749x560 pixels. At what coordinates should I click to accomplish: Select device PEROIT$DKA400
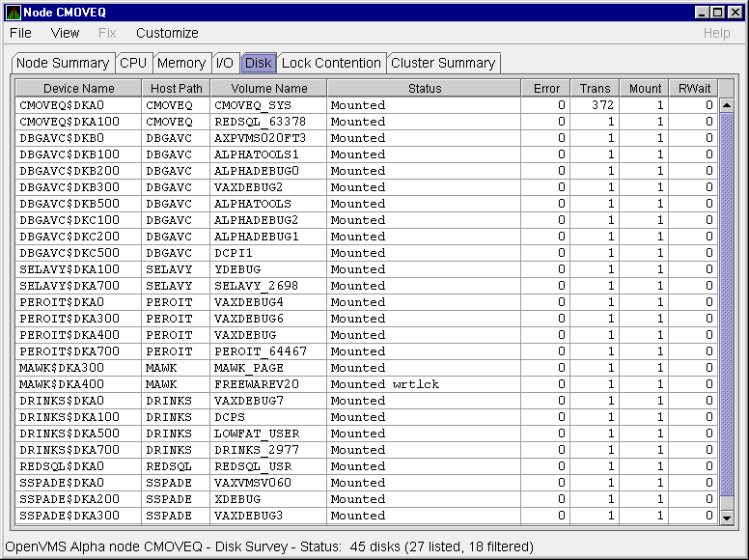[x=69, y=335]
